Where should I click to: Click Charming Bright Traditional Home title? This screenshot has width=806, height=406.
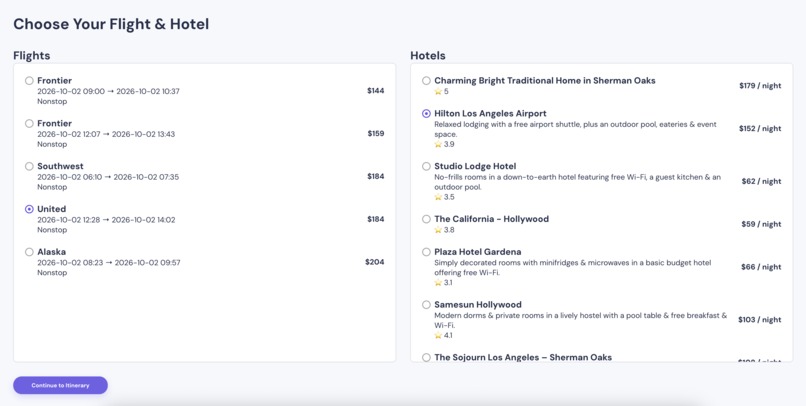(x=545, y=81)
